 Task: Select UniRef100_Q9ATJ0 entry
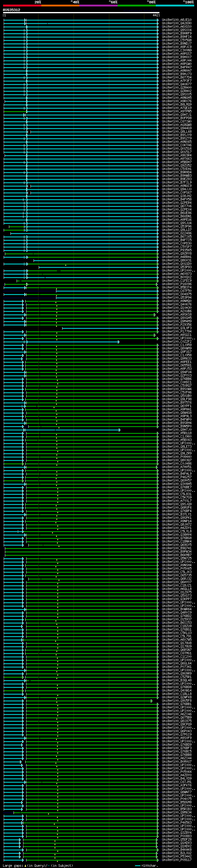coord(177,430)
